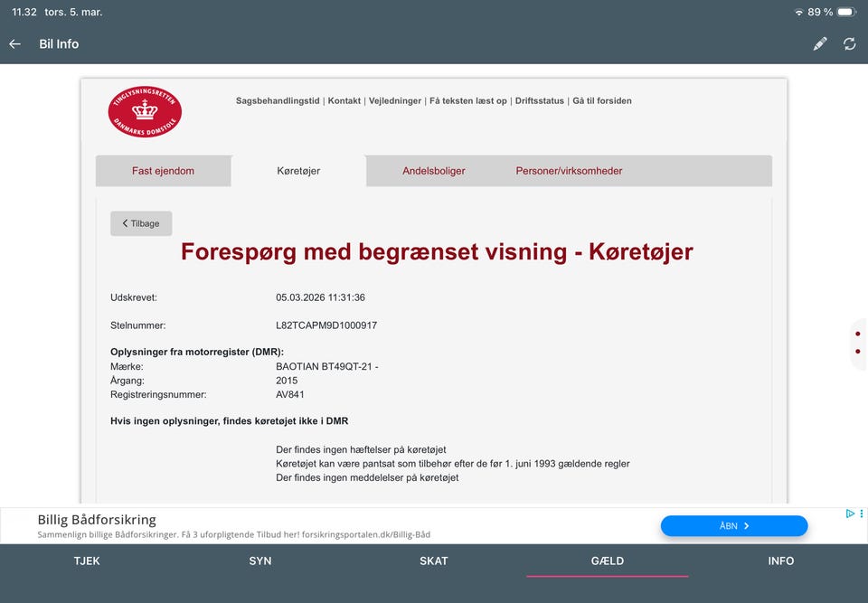
Task: Open the ad options three-dot icon
Action: tap(862, 513)
